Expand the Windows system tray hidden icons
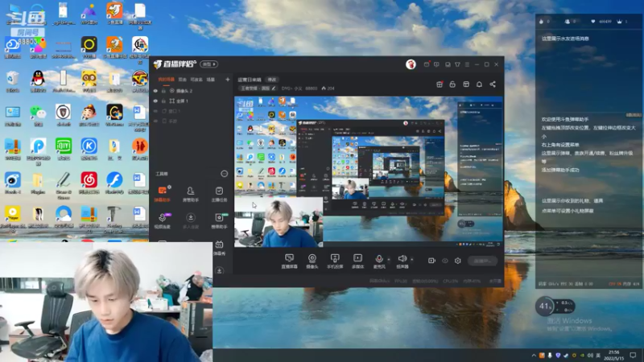 pos(534,356)
